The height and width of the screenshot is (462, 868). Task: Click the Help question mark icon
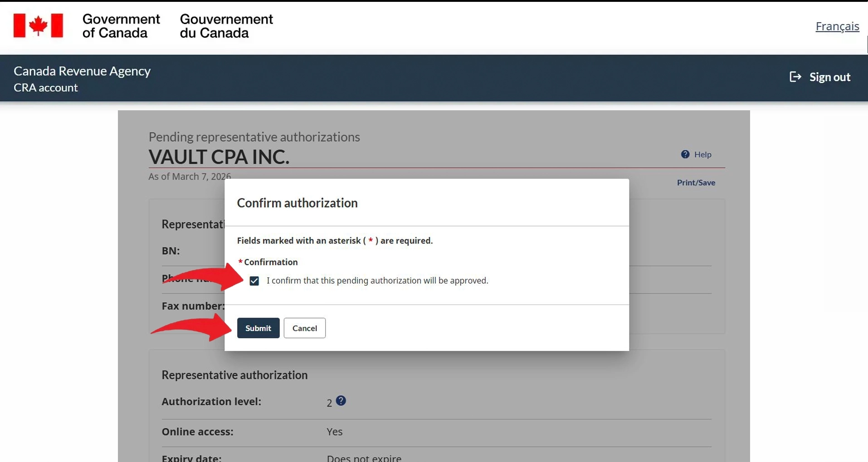tap(685, 154)
